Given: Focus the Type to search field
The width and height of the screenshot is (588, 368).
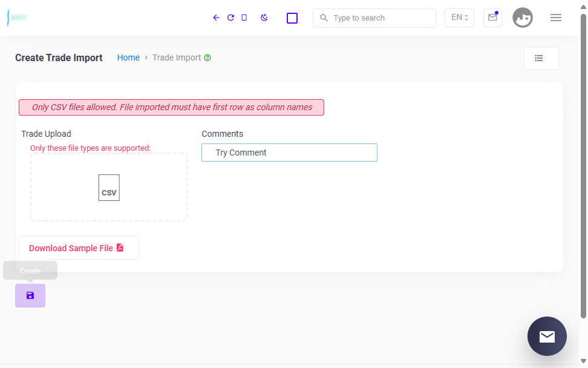Looking at the screenshot, I should 374,18.
